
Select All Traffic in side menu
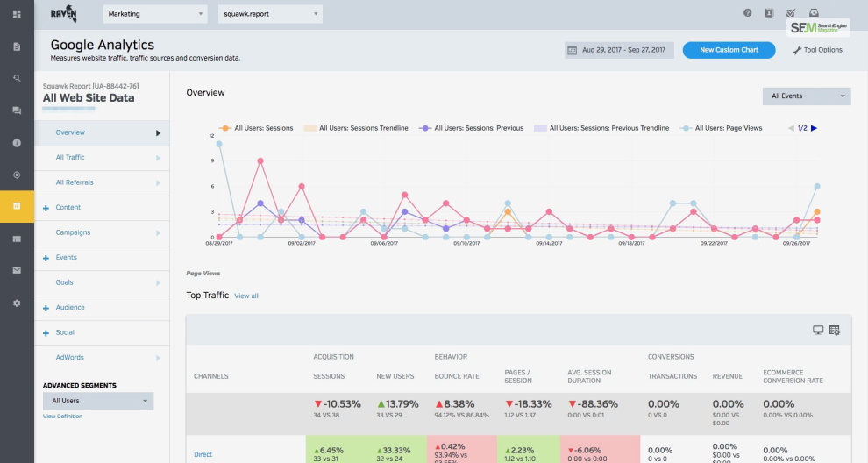tap(102, 158)
